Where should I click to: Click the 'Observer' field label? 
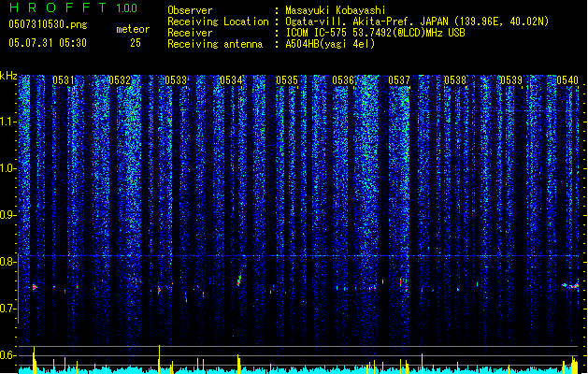tap(190, 10)
